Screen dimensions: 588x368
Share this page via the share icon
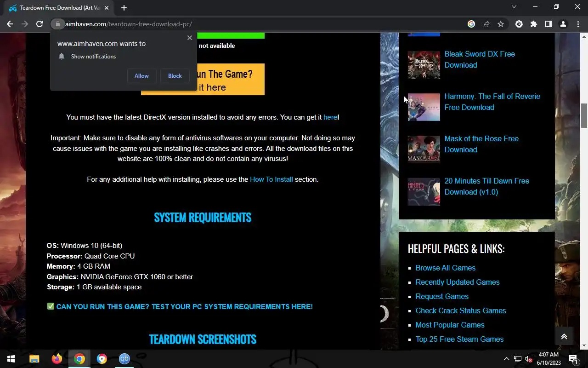(486, 24)
